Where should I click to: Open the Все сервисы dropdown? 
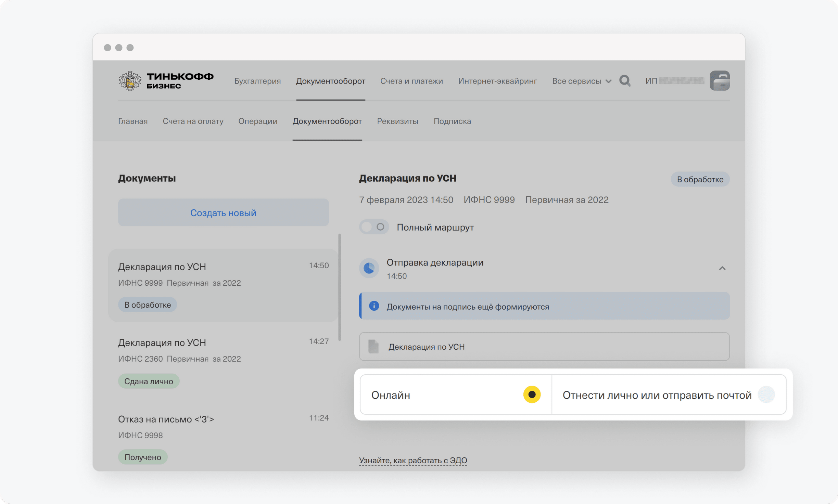click(x=581, y=81)
